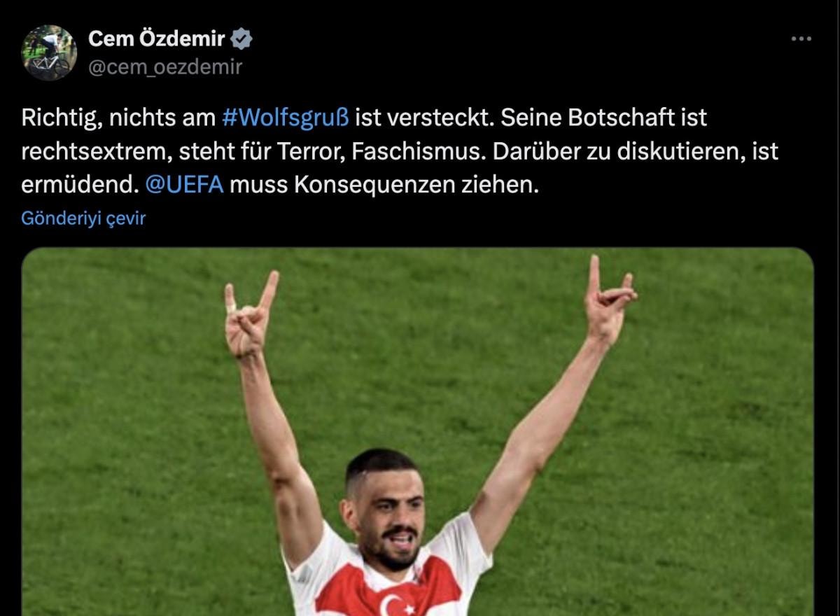Click the verified badge beside Cem Özdemir
Screen dimensions: 840x616
pos(241,39)
